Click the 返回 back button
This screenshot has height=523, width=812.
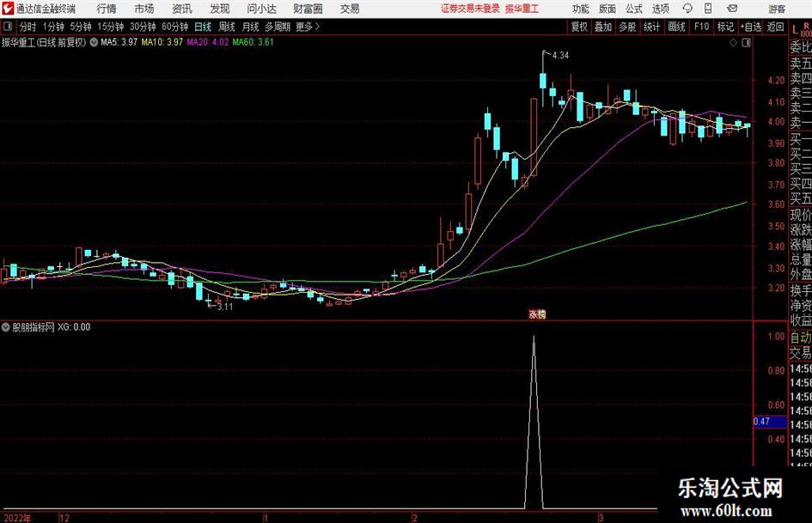coord(775,27)
